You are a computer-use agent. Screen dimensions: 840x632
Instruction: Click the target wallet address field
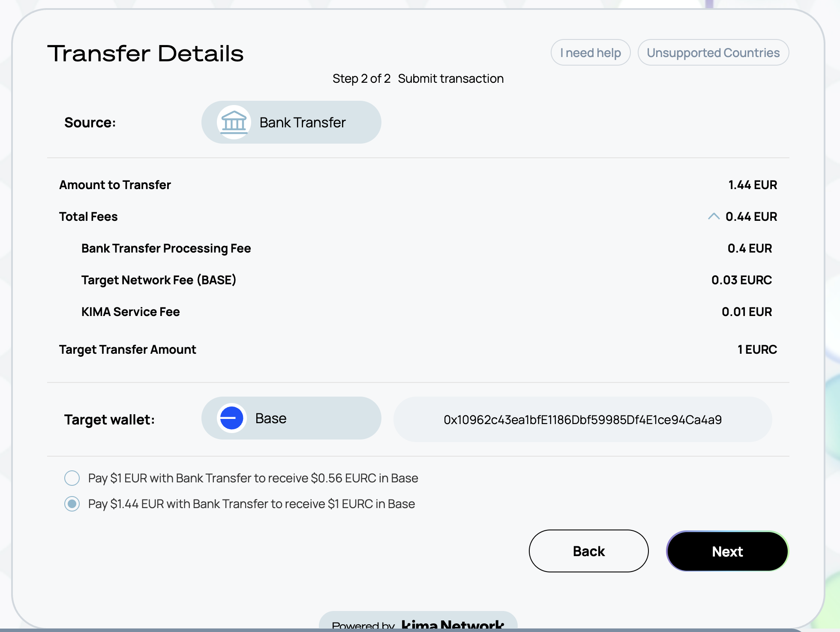pos(582,419)
